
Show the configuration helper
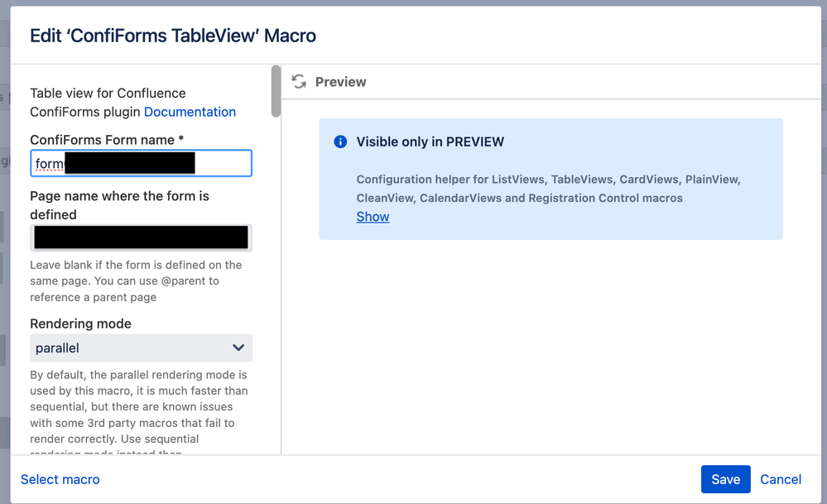(x=373, y=216)
